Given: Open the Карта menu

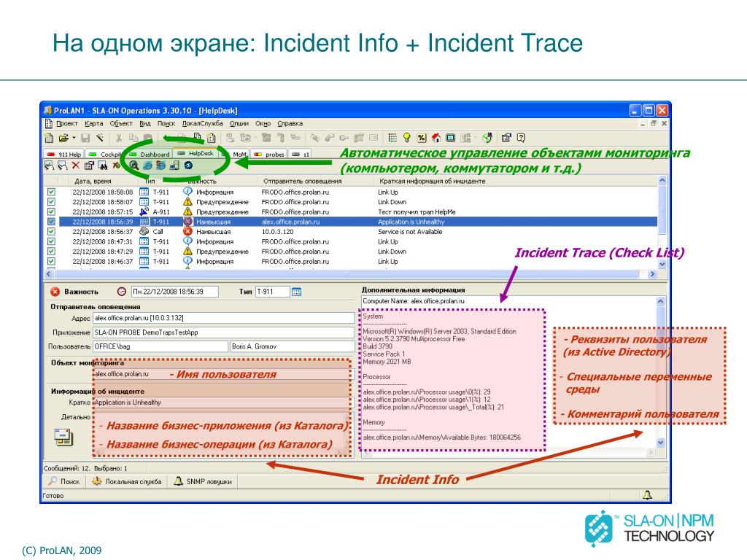Looking at the screenshot, I should pyautogui.click(x=94, y=123).
